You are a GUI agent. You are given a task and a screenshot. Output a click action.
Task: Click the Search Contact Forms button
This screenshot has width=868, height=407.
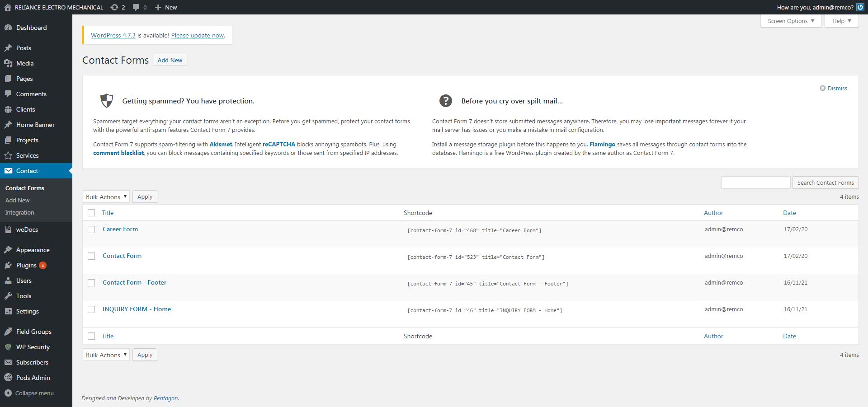pyautogui.click(x=826, y=182)
